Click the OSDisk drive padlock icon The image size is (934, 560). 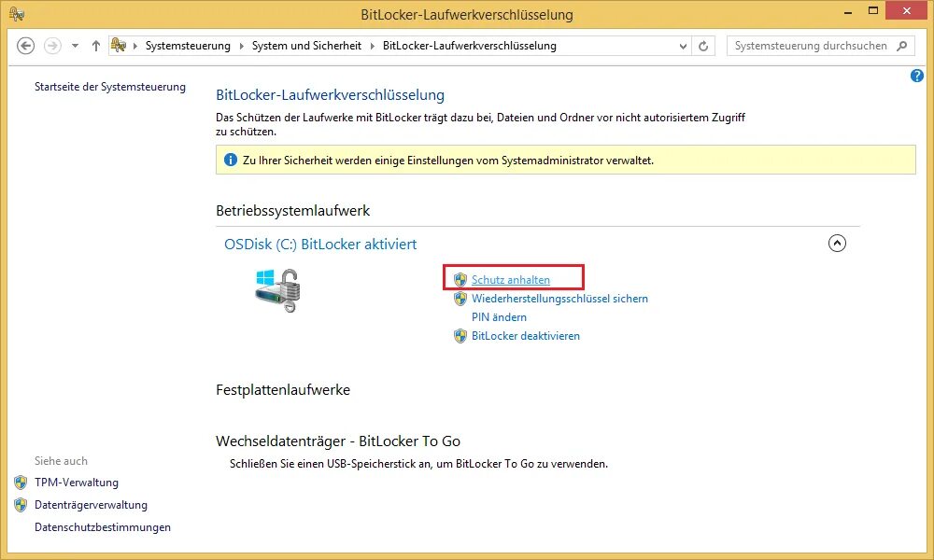(278, 290)
